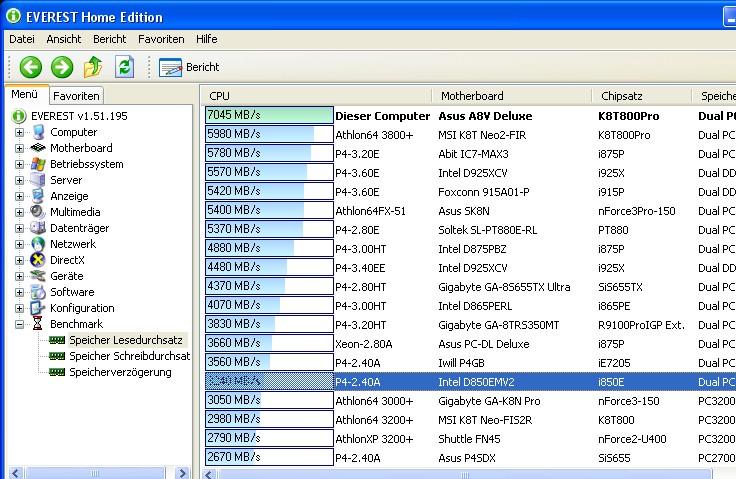The image size is (736, 479).
Task: Expand the Netzwerk tree node
Action: point(19,244)
